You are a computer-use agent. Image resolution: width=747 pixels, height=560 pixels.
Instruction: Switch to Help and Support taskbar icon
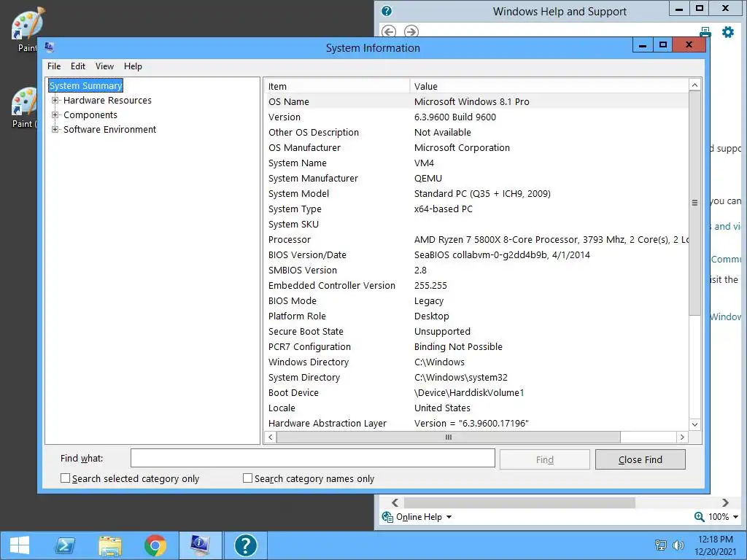245,545
